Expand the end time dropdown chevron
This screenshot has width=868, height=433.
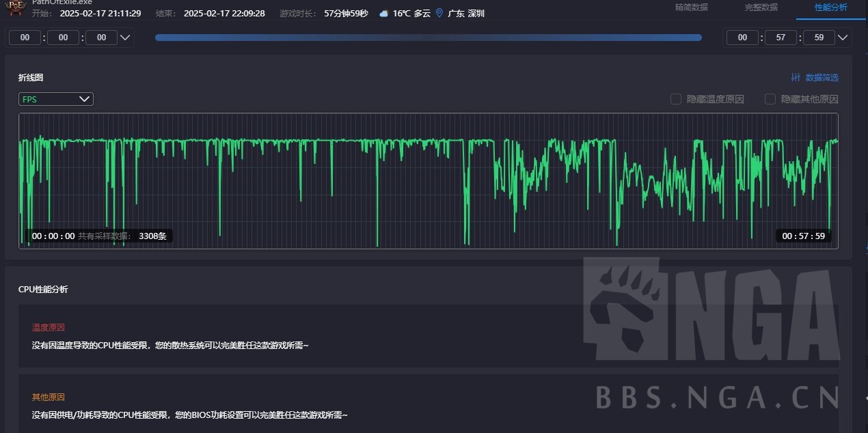pos(843,38)
